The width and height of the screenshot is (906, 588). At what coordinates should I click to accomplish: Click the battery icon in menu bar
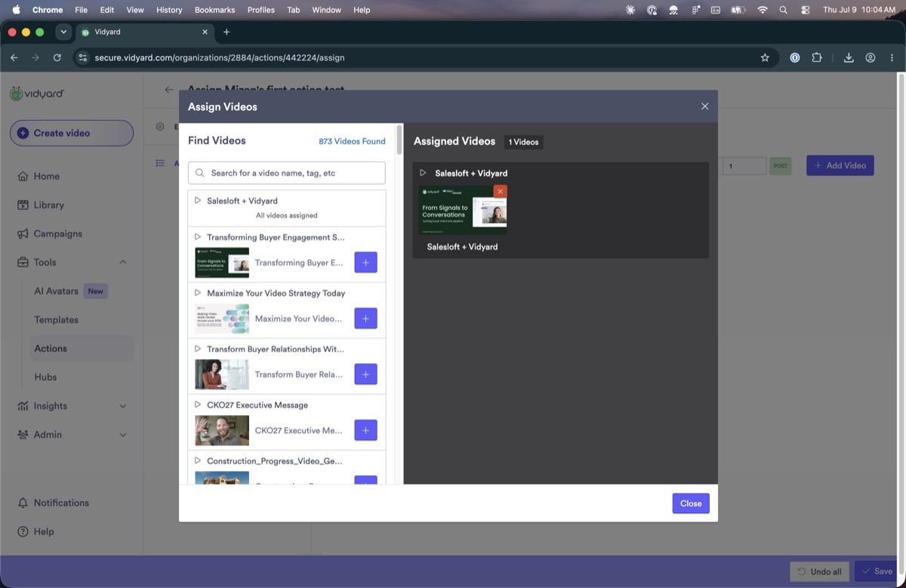[738, 10]
